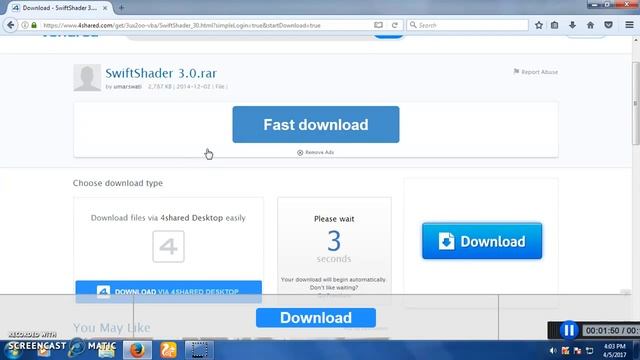Open the screen recorder taskbar icon
This screenshot has width=640, height=360.
click(x=199, y=350)
